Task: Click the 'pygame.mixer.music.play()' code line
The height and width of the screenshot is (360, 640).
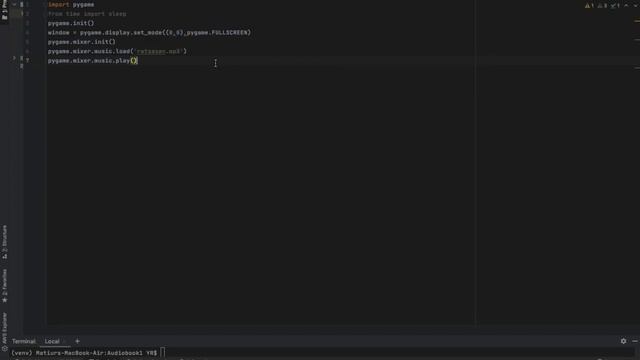Action: point(93,61)
